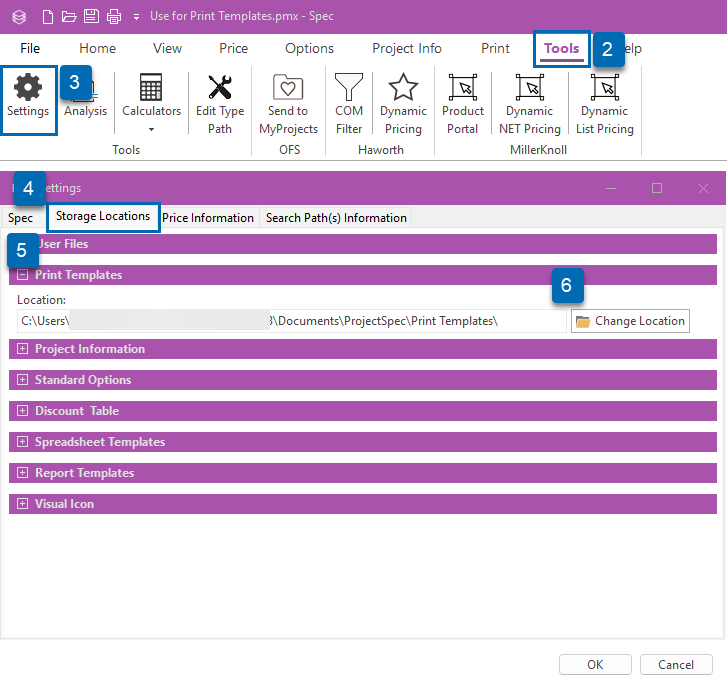
Task: Open the Product Portal tool
Action: pos(463,104)
